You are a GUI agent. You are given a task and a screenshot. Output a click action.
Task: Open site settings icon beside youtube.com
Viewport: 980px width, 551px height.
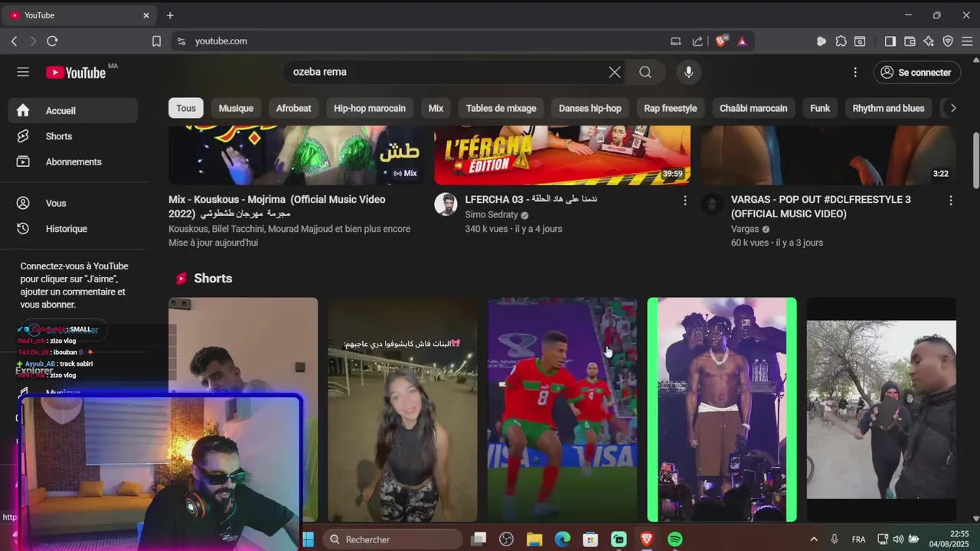[181, 41]
